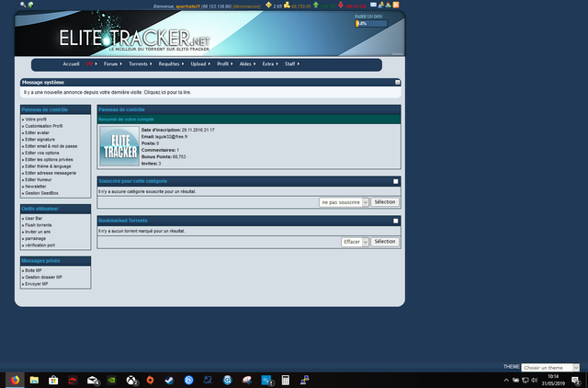The image size is (588, 388).
Task: Click the collapse icon on Message système header
Action: coord(398,82)
